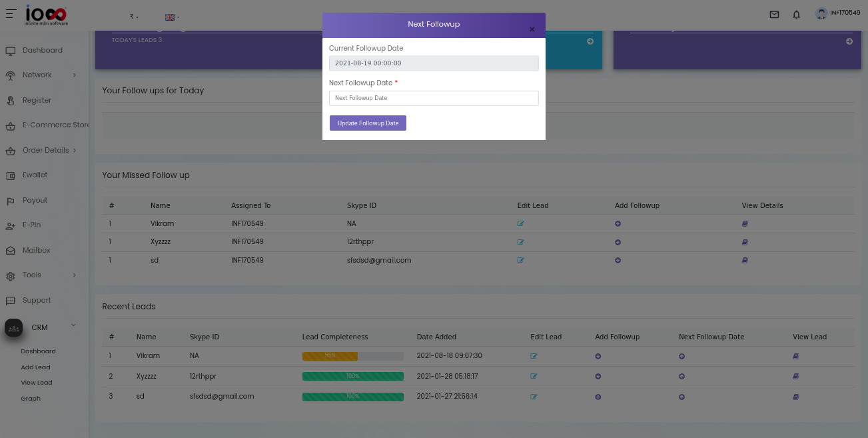Click View Details icon for Xyzzzz in Missed Follow up
Viewport: 868px width, 438px height.
(x=745, y=242)
